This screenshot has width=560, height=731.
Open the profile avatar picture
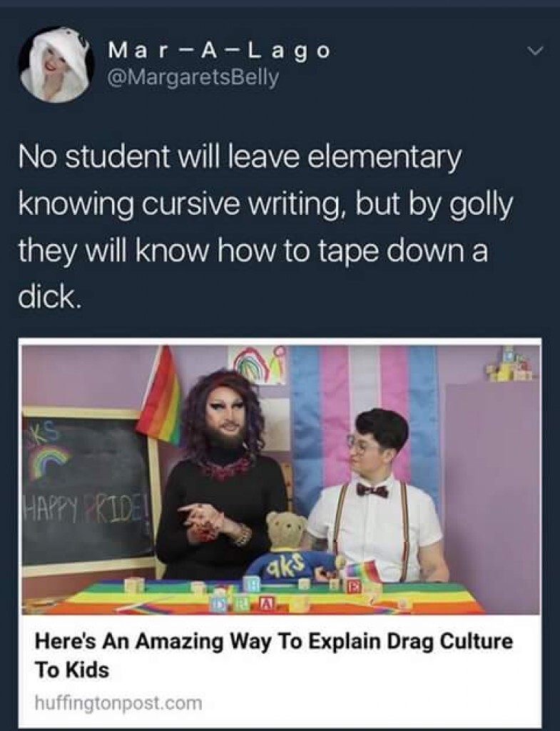tap(55, 64)
